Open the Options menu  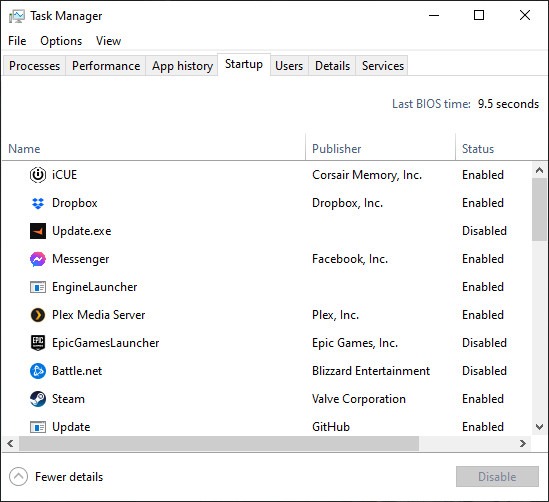click(61, 41)
